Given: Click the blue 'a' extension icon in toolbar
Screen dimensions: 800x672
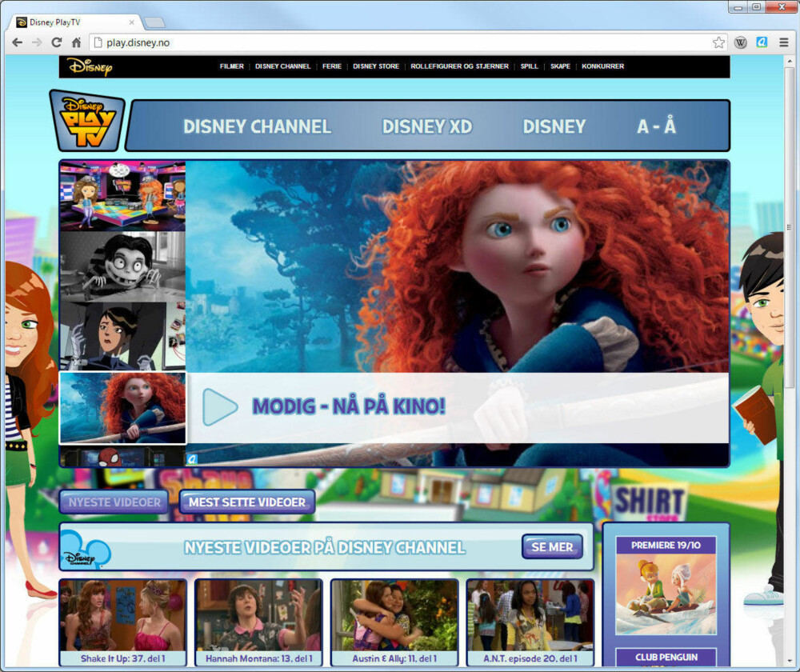Looking at the screenshot, I should tap(762, 42).
